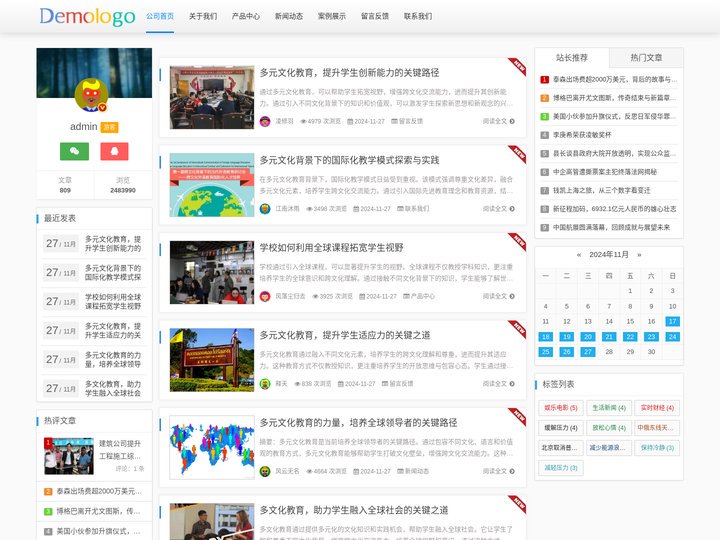
Task: Open the 关于我们 nav item
Action: pos(203,16)
